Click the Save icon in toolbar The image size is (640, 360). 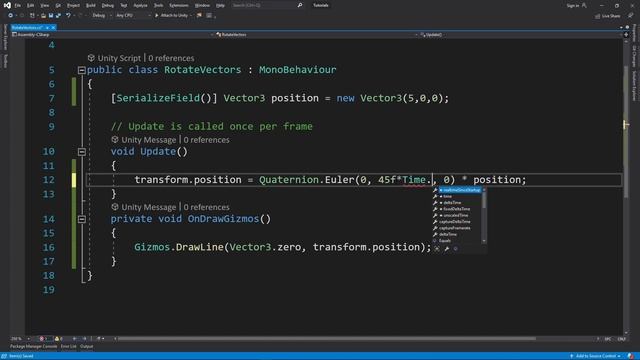pos(51,16)
